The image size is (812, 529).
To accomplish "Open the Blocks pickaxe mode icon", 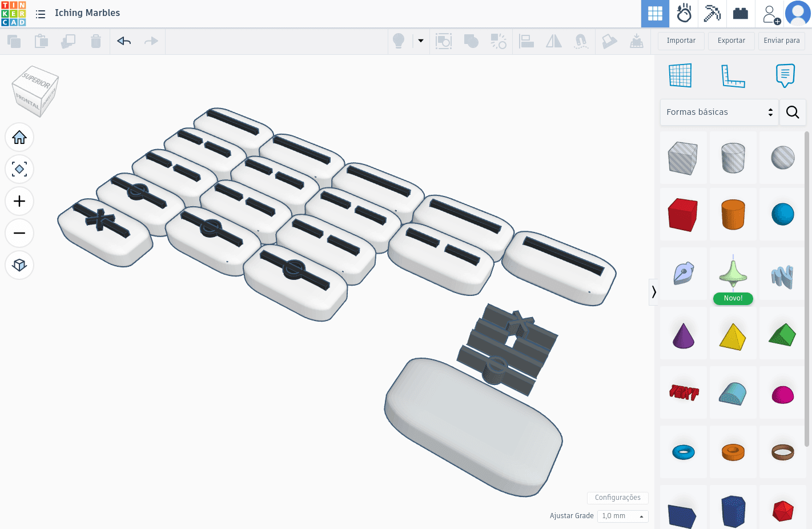I will tap(712, 14).
